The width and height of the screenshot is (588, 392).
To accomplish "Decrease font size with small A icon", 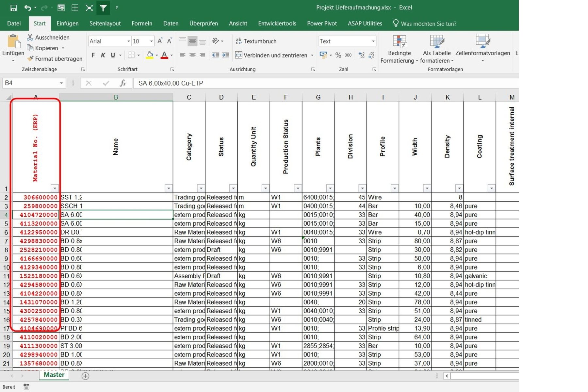I will tap(169, 41).
